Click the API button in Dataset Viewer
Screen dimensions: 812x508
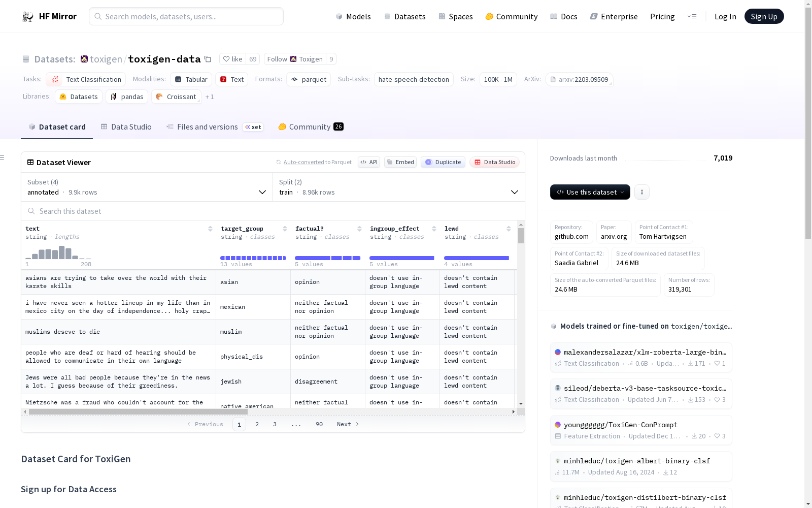pyautogui.click(x=369, y=162)
